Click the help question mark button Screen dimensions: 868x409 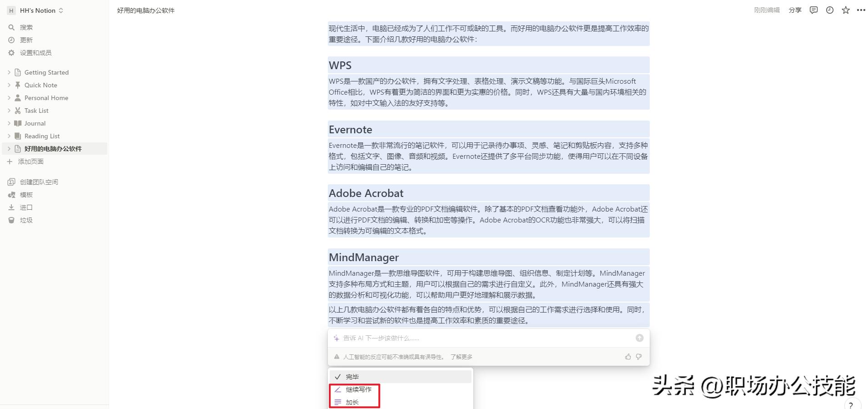coord(851,404)
